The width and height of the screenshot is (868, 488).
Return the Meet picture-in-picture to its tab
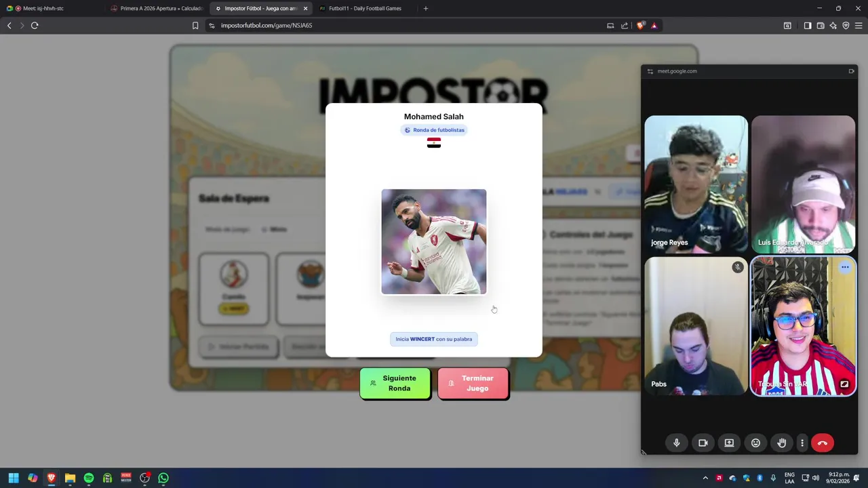851,71
